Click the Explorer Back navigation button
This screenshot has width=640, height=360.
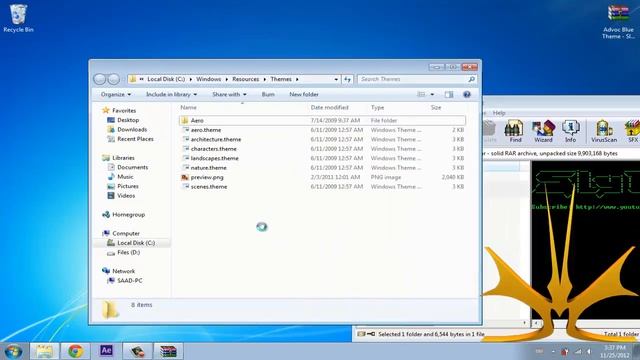(x=100, y=79)
